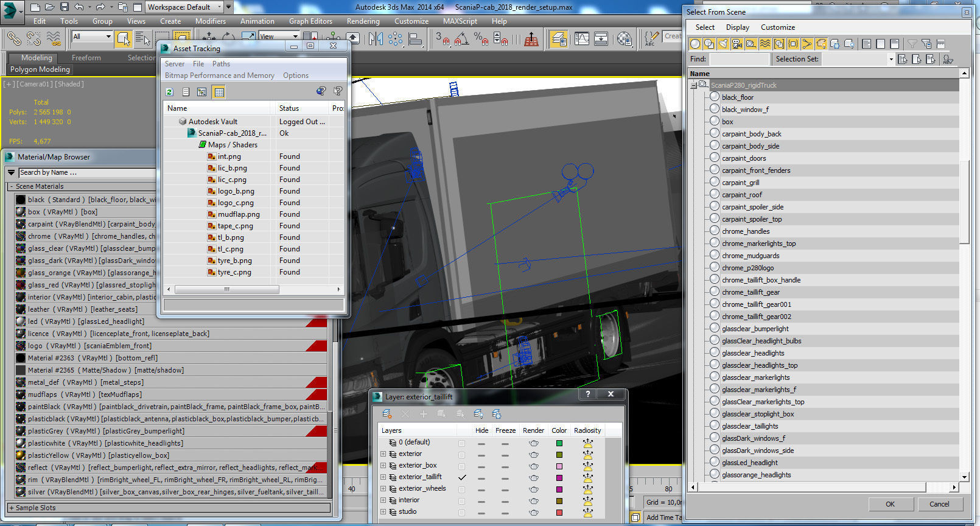This screenshot has width=980, height=526.
Task: Switch to the Freeform ribbon tab
Action: coord(86,58)
